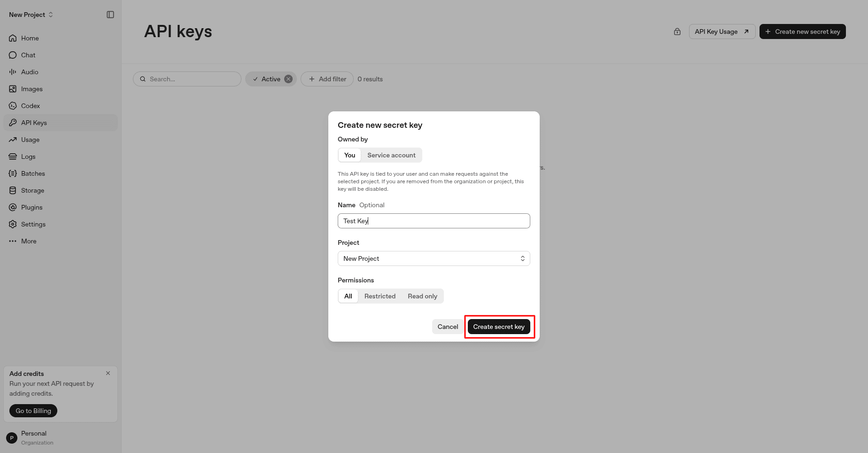The image size is (868, 453).
Task: Click the Search keys field
Action: 187,79
